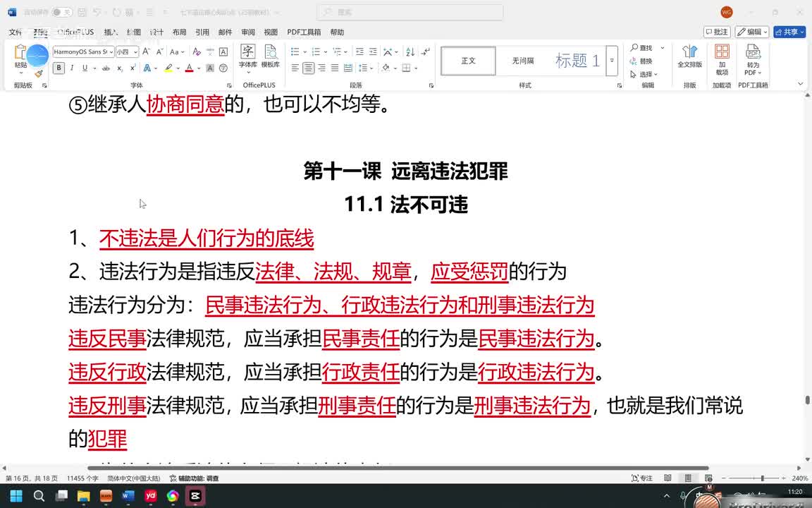812x508 pixels.
Task: Click distributed alignment icon
Action: pos(348,68)
